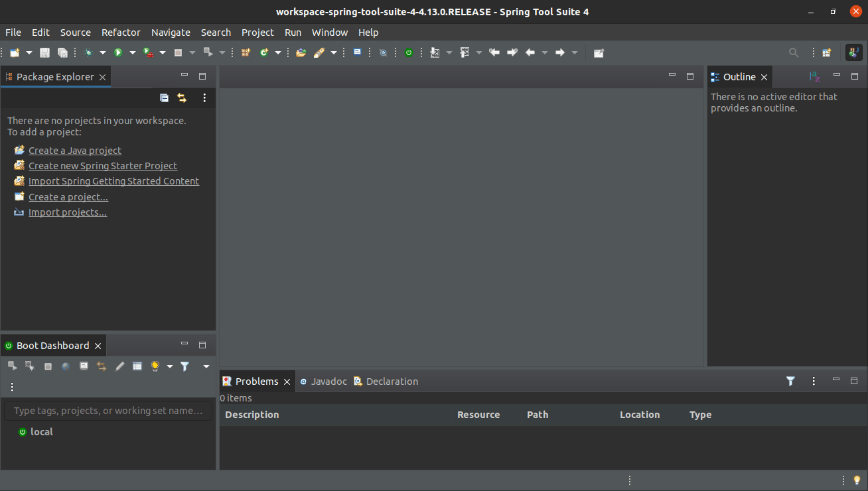868x491 pixels.
Task: Click the green Boot Dashboard power icon in toolbar
Action: tap(409, 52)
